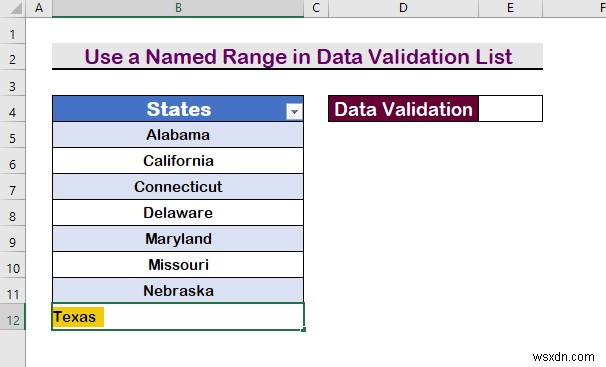Open the States column filter dropdown
The image size is (606, 367).
click(x=294, y=112)
